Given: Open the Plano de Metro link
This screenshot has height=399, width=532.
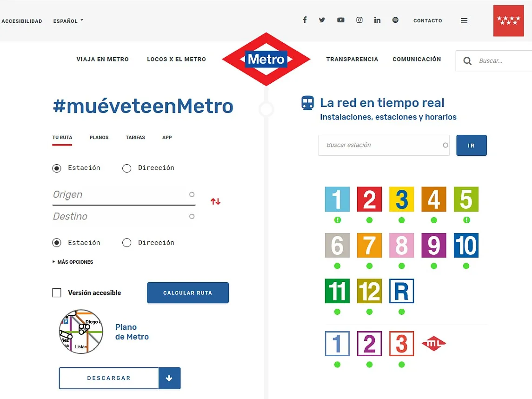Looking at the screenshot, I should click(132, 332).
